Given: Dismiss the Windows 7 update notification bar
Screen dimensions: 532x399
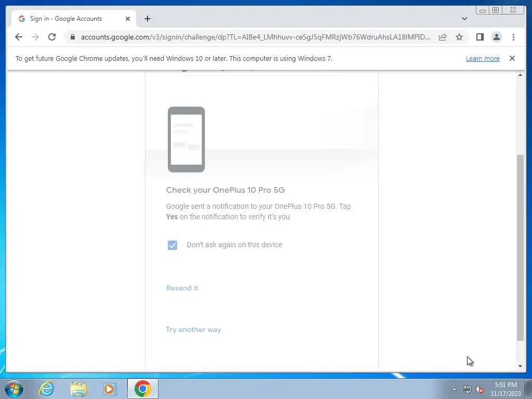Looking at the screenshot, I should (512, 58).
